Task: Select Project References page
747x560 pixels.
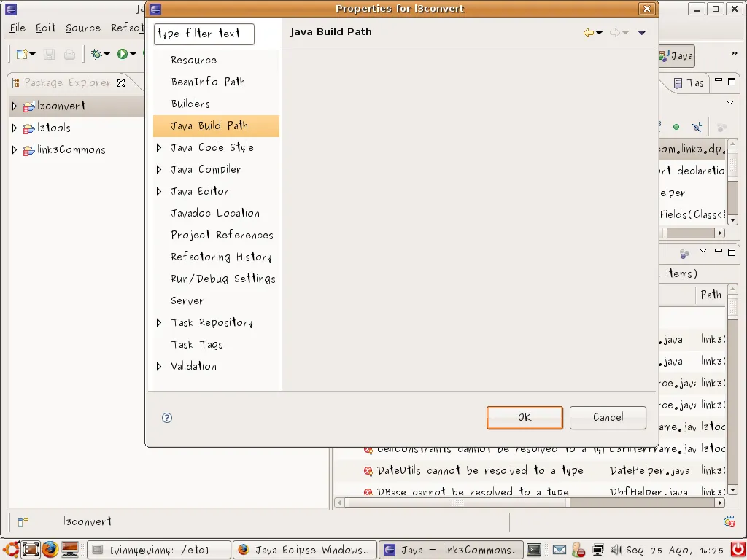Action: click(222, 236)
